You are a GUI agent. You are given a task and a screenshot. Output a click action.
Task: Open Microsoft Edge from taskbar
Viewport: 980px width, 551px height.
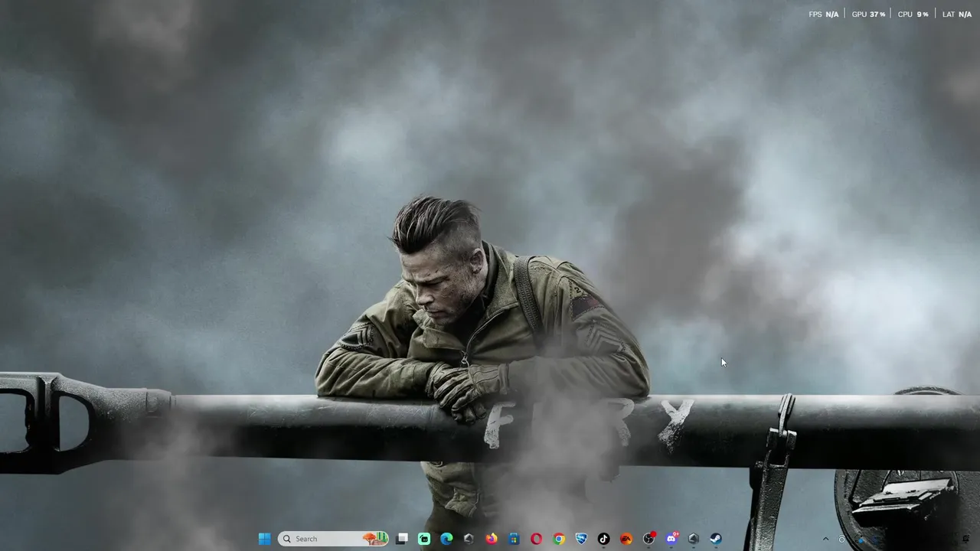point(446,539)
